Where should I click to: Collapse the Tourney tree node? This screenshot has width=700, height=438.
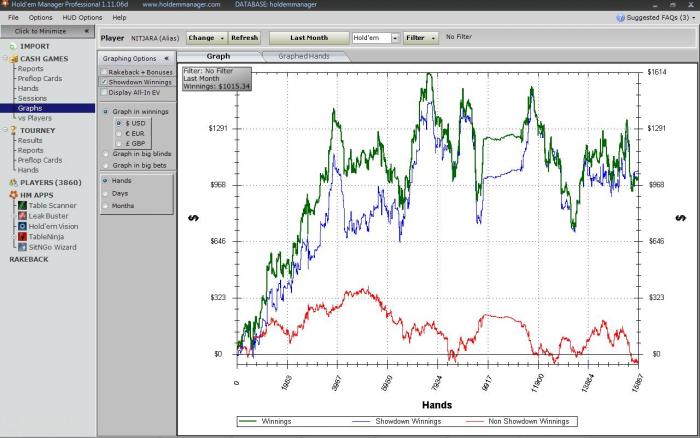point(5,130)
